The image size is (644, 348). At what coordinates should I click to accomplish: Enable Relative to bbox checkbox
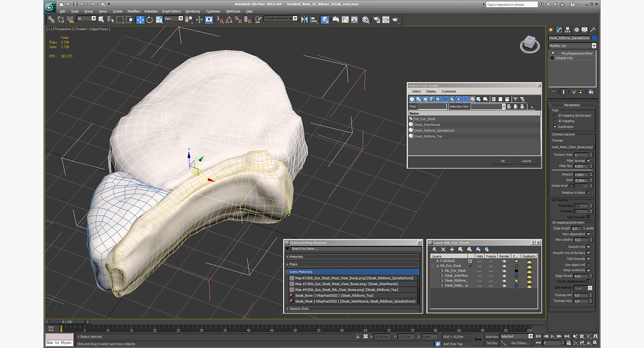pos(588,192)
